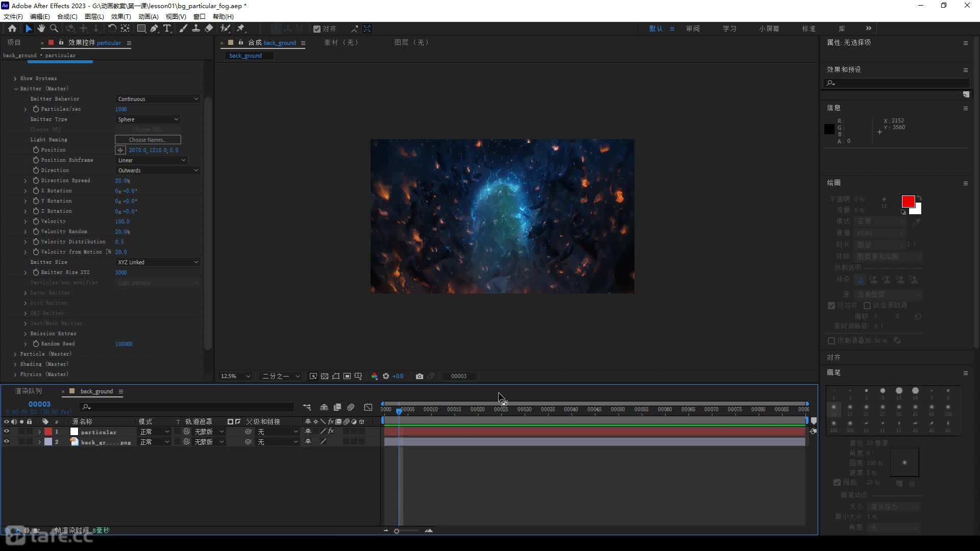Expand the Physics (Master) group
The height and width of the screenshot is (551, 980).
pyautogui.click(x=15, y=374)
